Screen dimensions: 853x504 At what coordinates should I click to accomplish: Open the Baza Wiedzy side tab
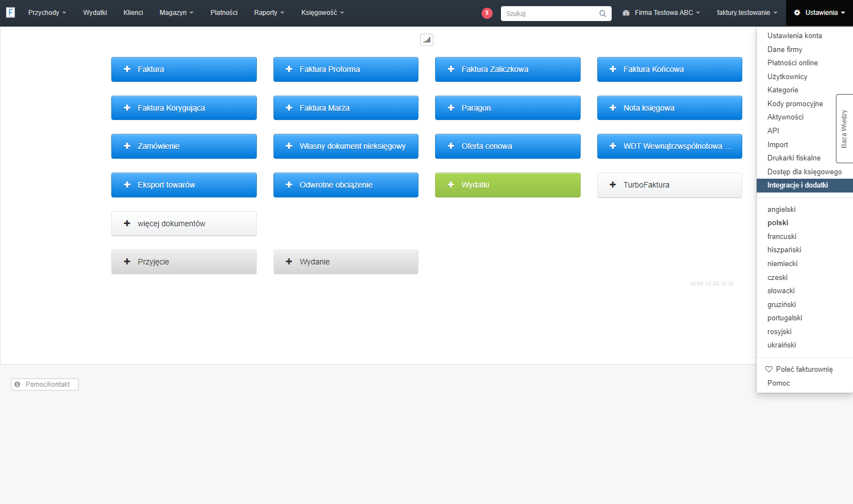(844, 128)
